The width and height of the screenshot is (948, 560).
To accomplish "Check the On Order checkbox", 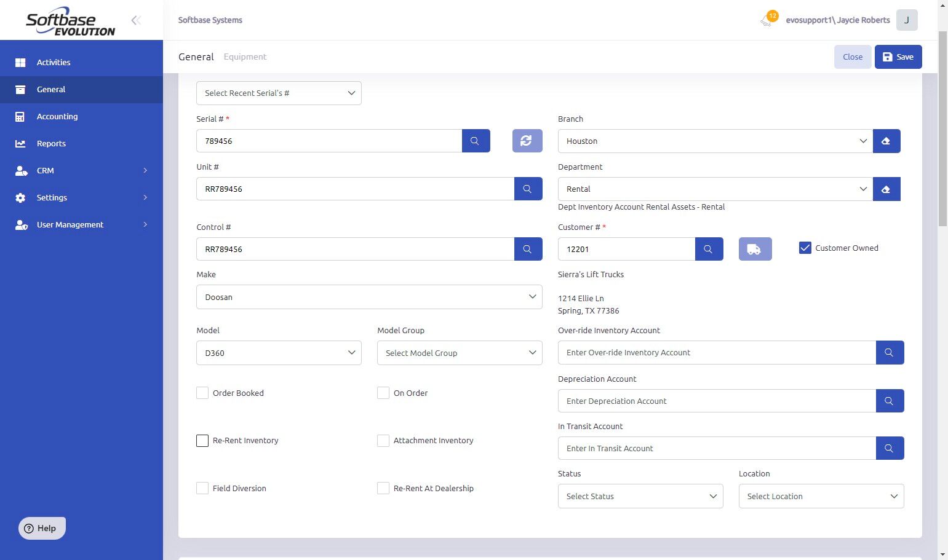I will 383,393.
